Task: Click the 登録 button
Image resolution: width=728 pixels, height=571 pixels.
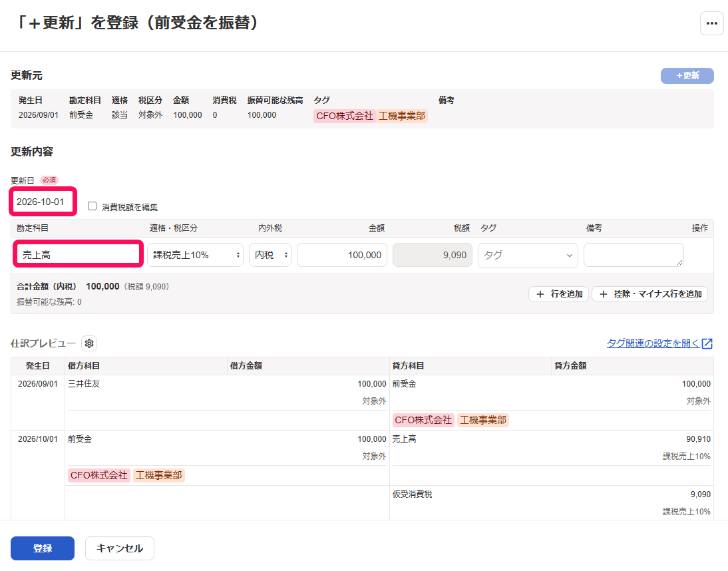Action: coord(43,548)
